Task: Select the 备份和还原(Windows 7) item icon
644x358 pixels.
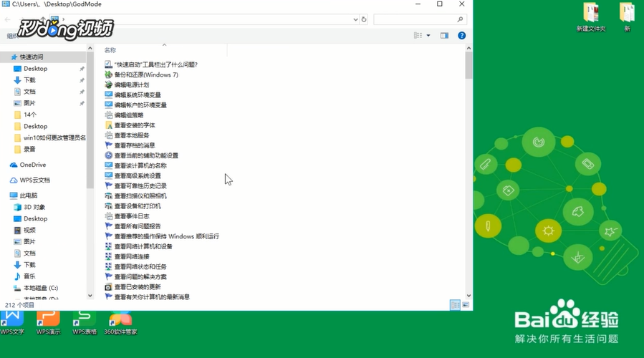Action: 108,74
